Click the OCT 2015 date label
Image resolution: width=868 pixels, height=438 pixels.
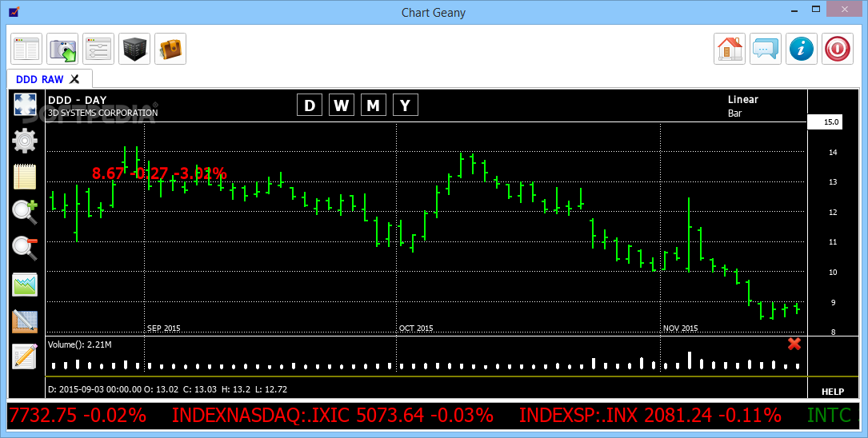[x=416, y=328]
